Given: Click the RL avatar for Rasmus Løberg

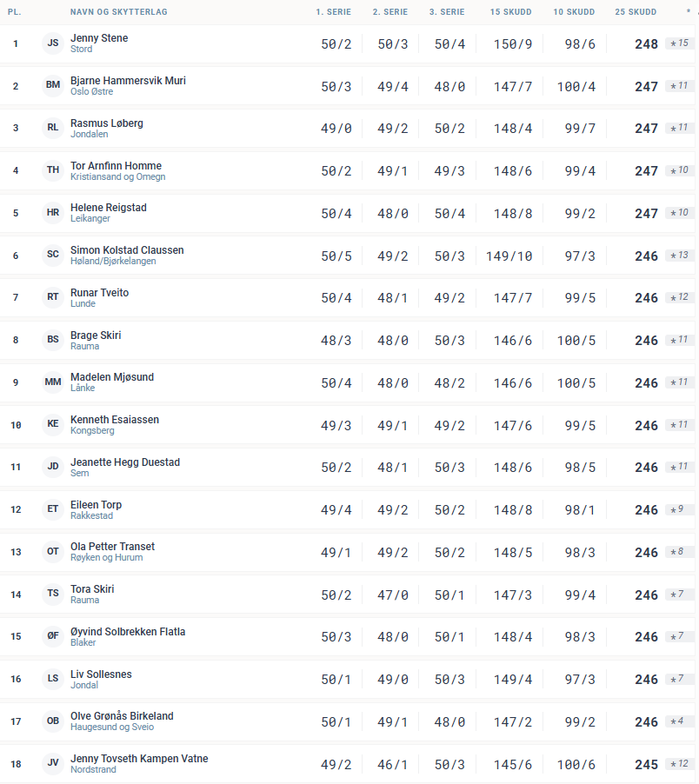Looking at the screenshot, I should tap(53, 128).
